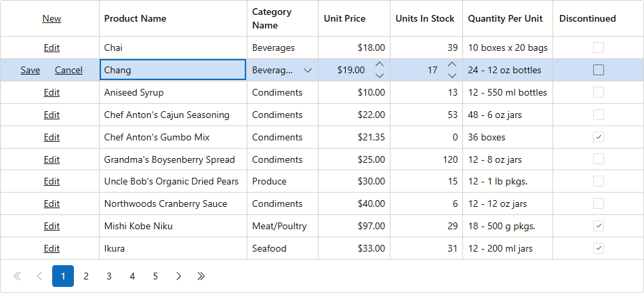Screen dimensions: 644x293
Task: Go to the next page arrow
Action: pyautogui.click(x=178, y=276)
